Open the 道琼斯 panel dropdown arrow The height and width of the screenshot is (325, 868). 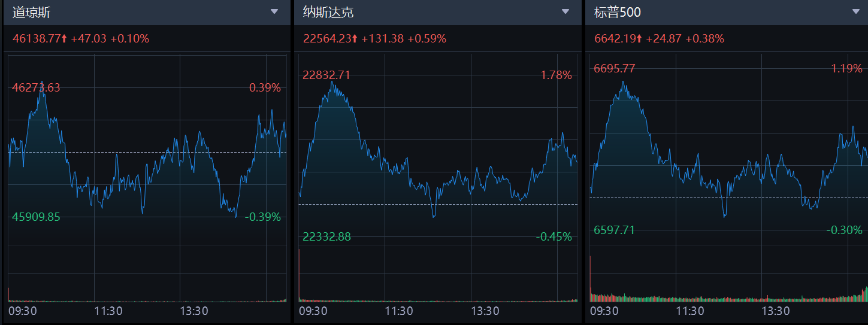[274, 11]
